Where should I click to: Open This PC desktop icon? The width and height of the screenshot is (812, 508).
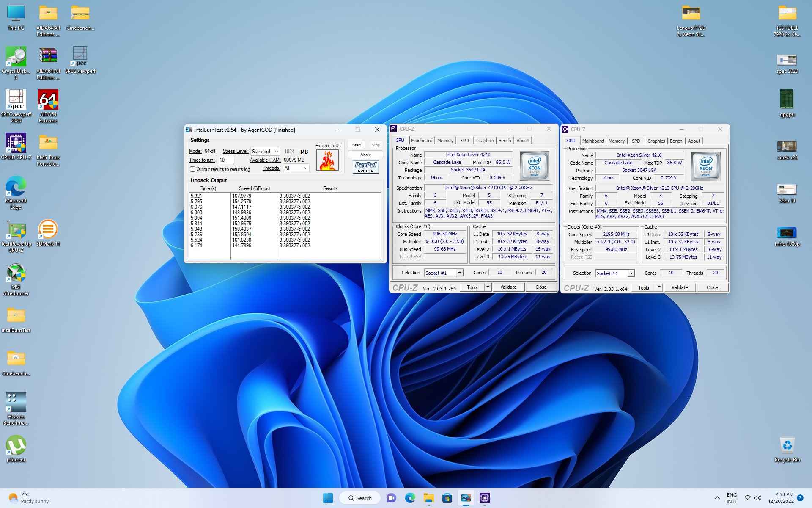pos(16,18)
